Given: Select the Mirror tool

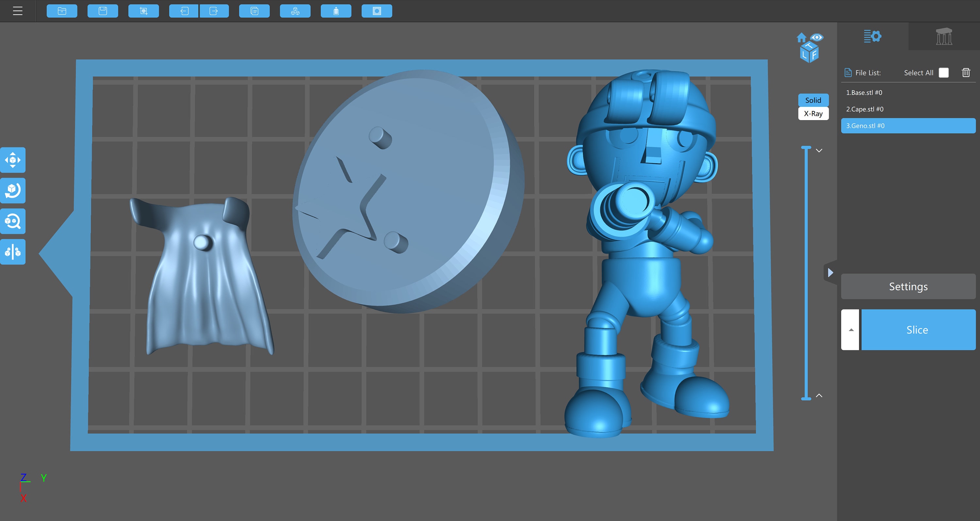Looking at the screenshot, I should click(x=13, y=252).
